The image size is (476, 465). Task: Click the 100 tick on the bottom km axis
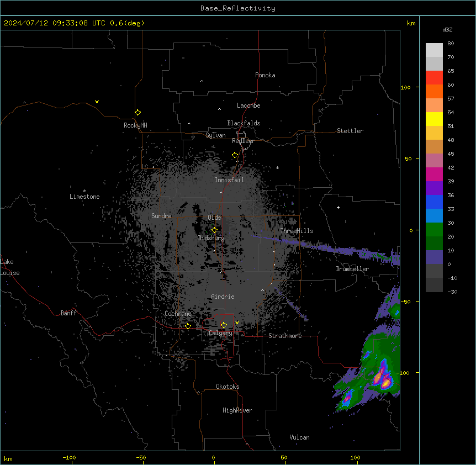tap(356, 458)
